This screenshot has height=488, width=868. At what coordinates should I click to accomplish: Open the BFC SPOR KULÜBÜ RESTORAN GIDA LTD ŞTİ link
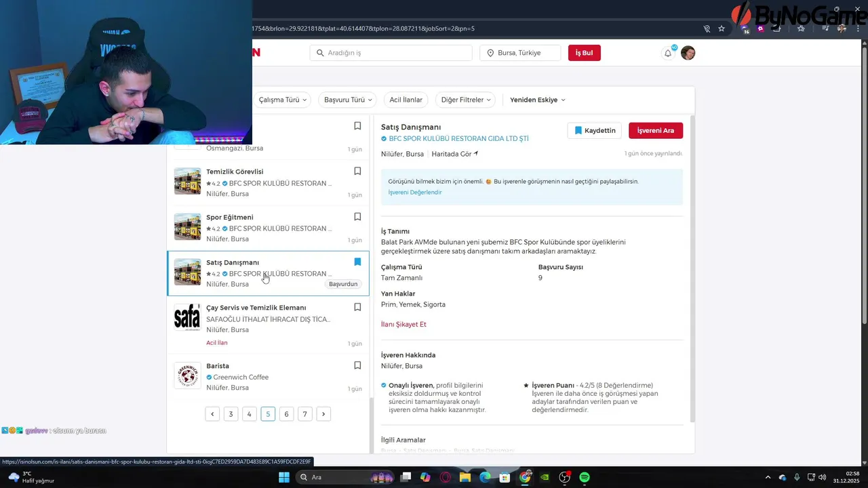[x=458, y=138]
